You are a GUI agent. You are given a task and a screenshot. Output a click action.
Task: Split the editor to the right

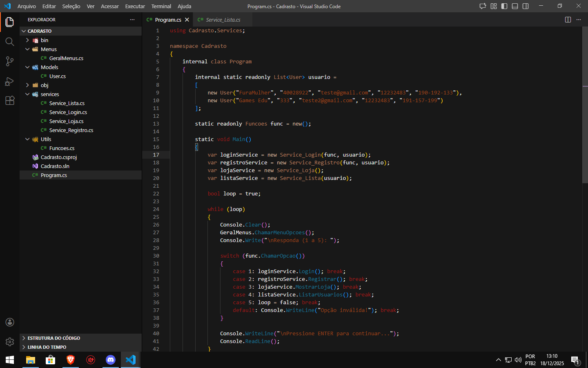pyautogui.click(x=568, y=20)
